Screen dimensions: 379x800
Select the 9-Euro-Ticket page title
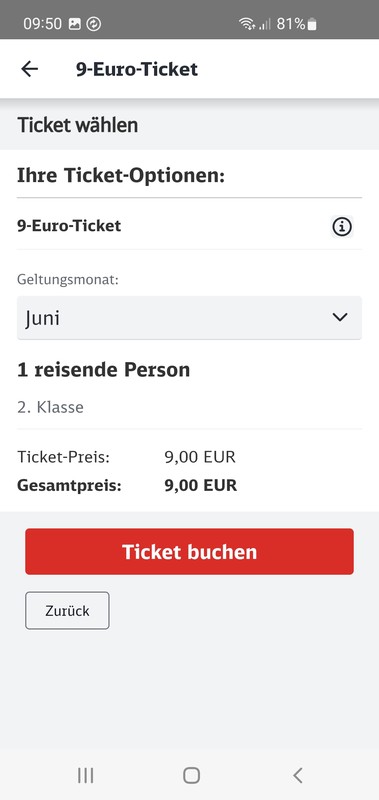tap(137, 69)
